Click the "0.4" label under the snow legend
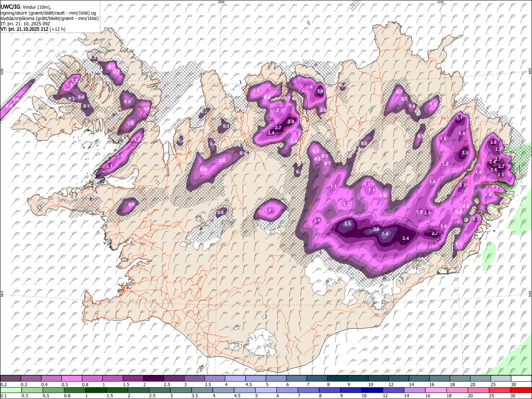Image resolution: width=532 pixels, height=399 pixels. pos(44,384)
